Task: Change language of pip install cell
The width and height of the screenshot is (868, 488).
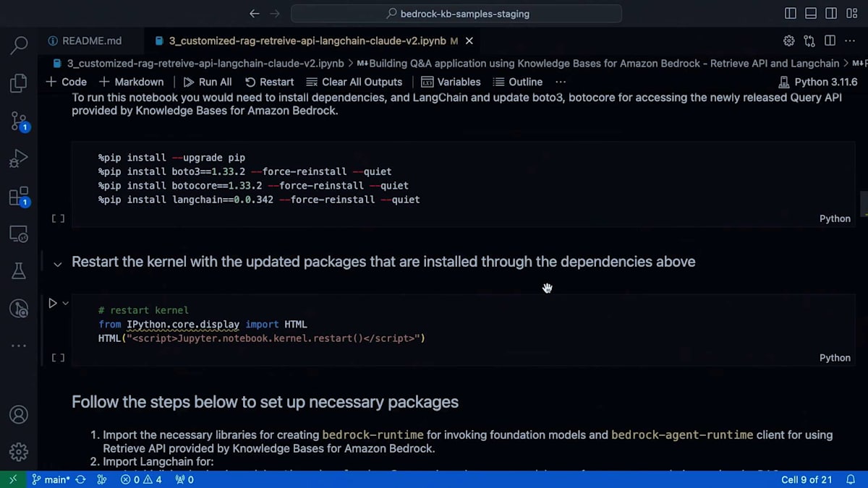Action: click(835, 218)
